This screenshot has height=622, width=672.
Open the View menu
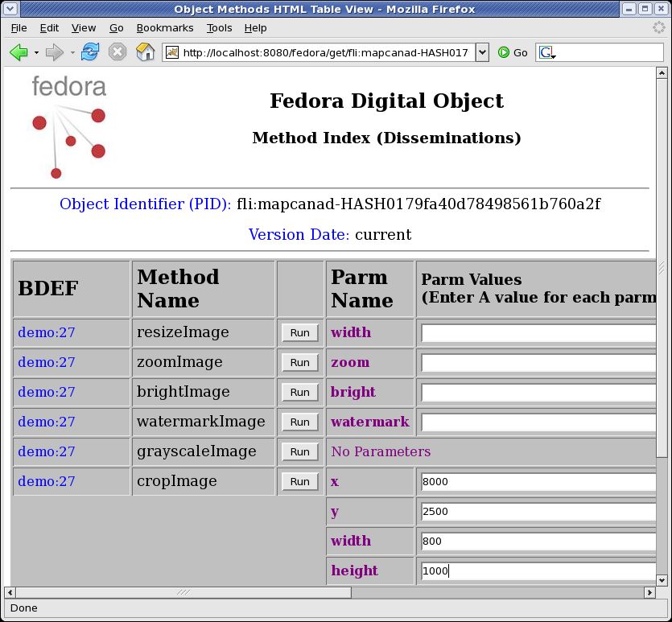(x=84, y=28)
